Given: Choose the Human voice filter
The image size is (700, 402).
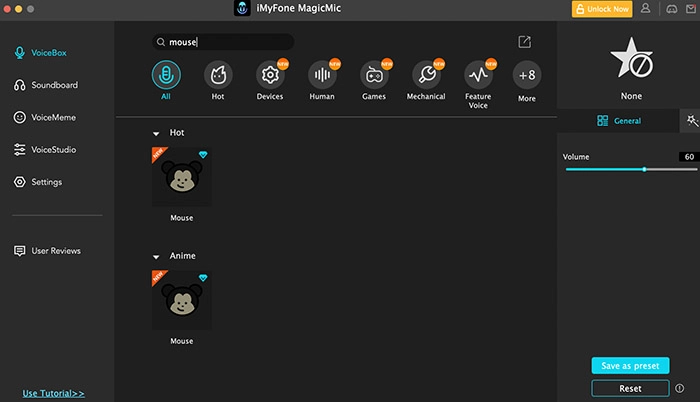Looking at the screenshot, I should pos(321,75).
